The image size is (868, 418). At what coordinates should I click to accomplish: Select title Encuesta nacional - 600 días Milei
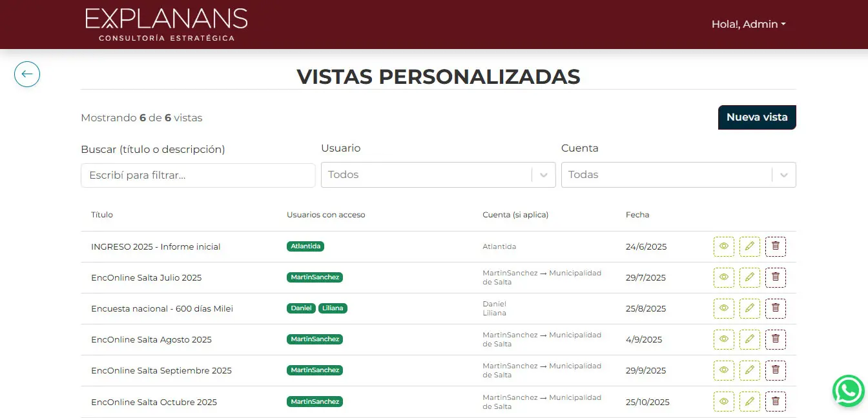(x=162, y=309)
